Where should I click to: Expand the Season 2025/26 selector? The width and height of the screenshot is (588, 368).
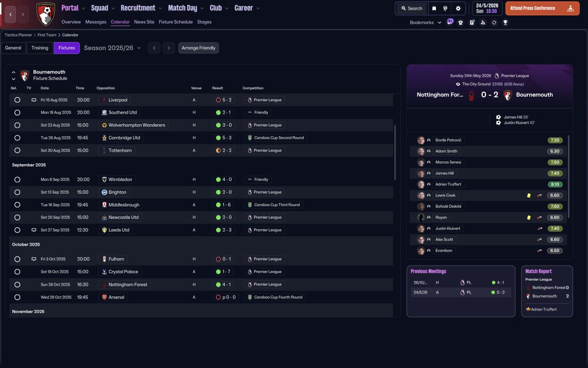point(113,48)
